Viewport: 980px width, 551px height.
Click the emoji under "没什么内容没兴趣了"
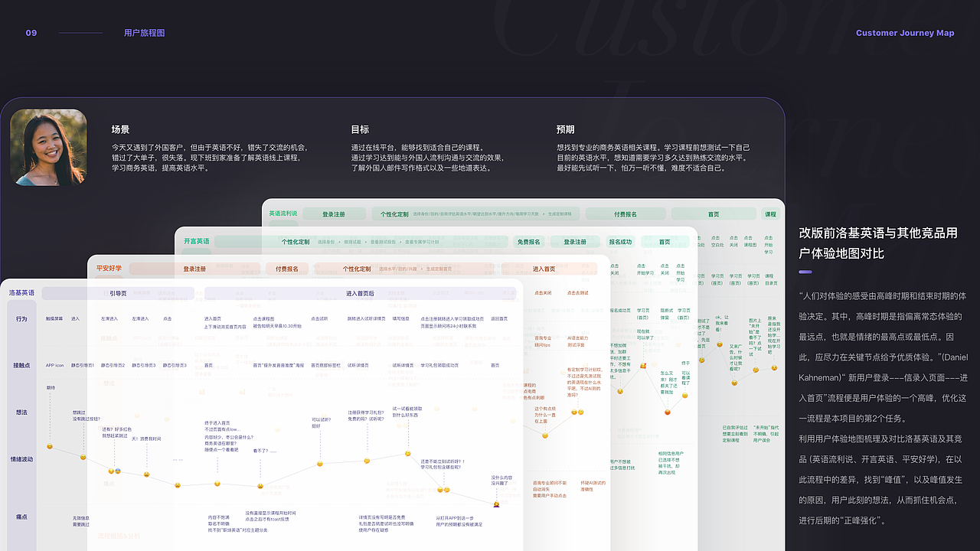497,504
